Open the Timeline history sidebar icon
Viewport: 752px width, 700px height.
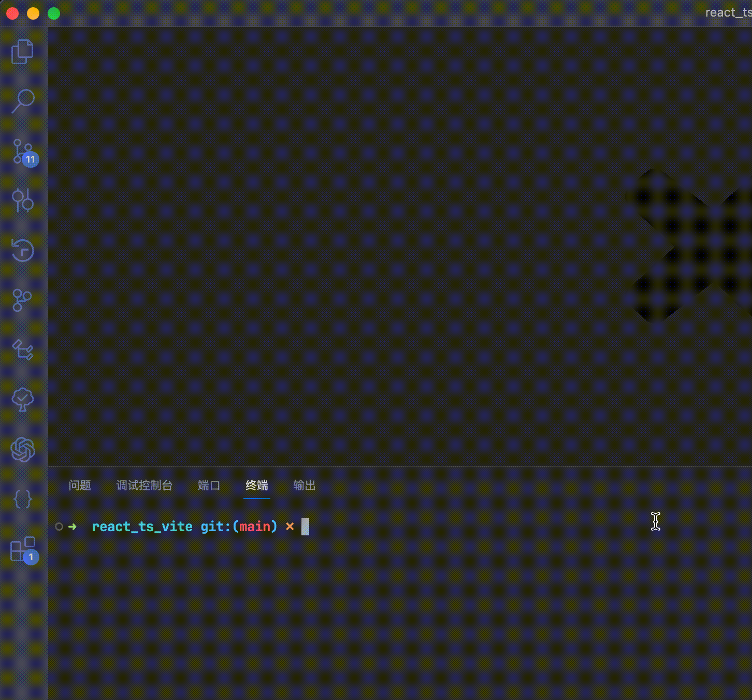tap(22, 250)
